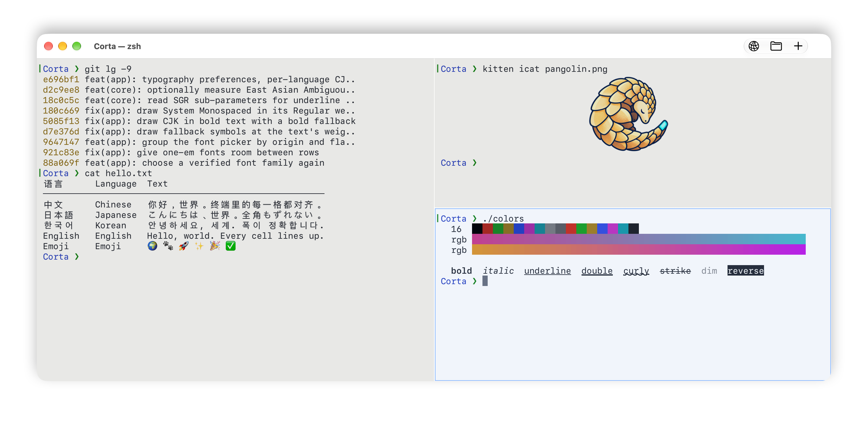Click the pink-to-cyan rgb gradient bar
Viewport: 868px width, 421px height.
point(639,239)
